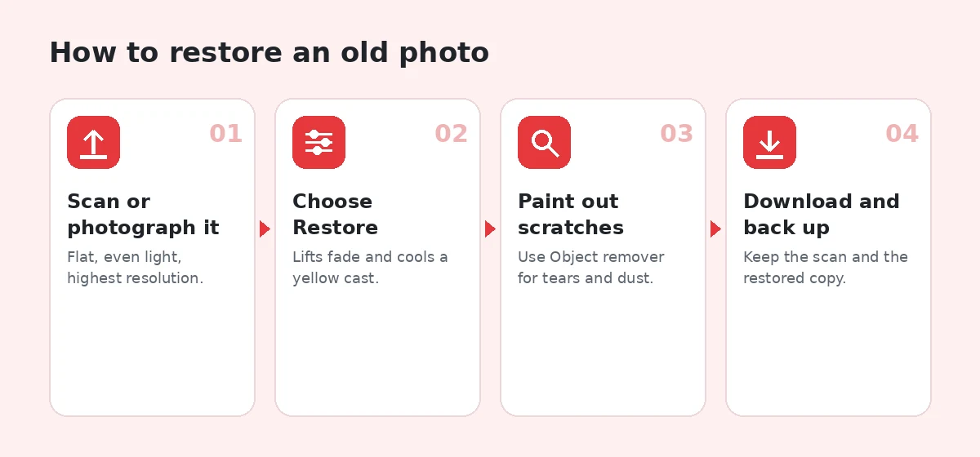The height and width of the screenshot is (457, 980).
Task: Click the step number 01 label
Action: [226, 134]
